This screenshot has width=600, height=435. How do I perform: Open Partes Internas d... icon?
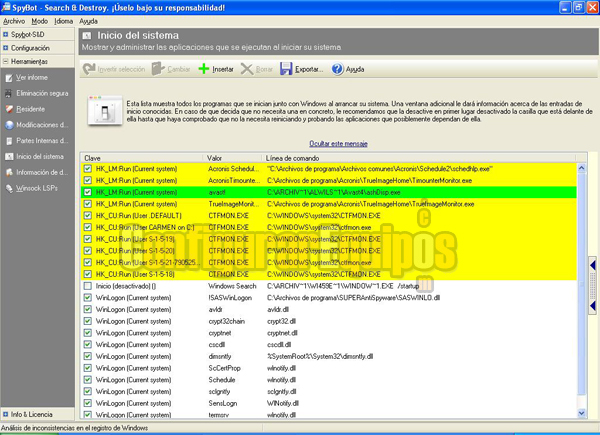[x=9, y=141]
